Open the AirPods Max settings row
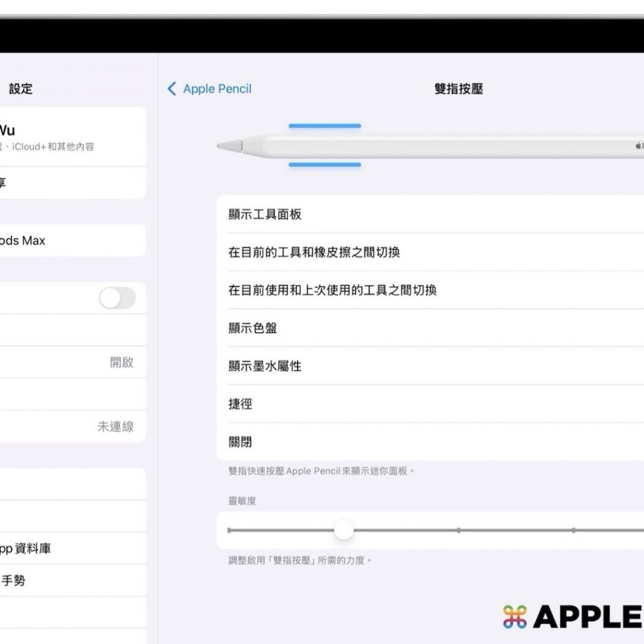Viewport: 644px width, 644px height. pyautogui.click(x=69, y=241)
